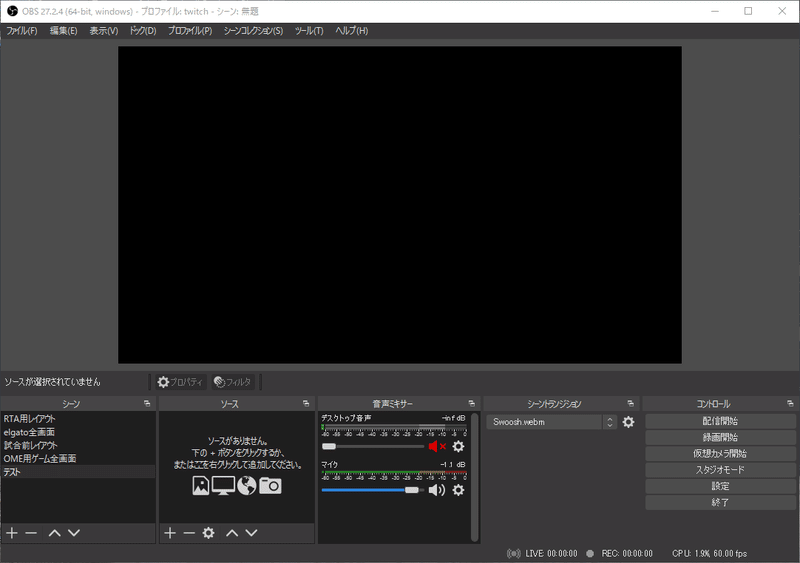800x563 pixels.
Task: Click the image source icon in Sources panel
Action: pyautogui.click(x=201, y=485)
